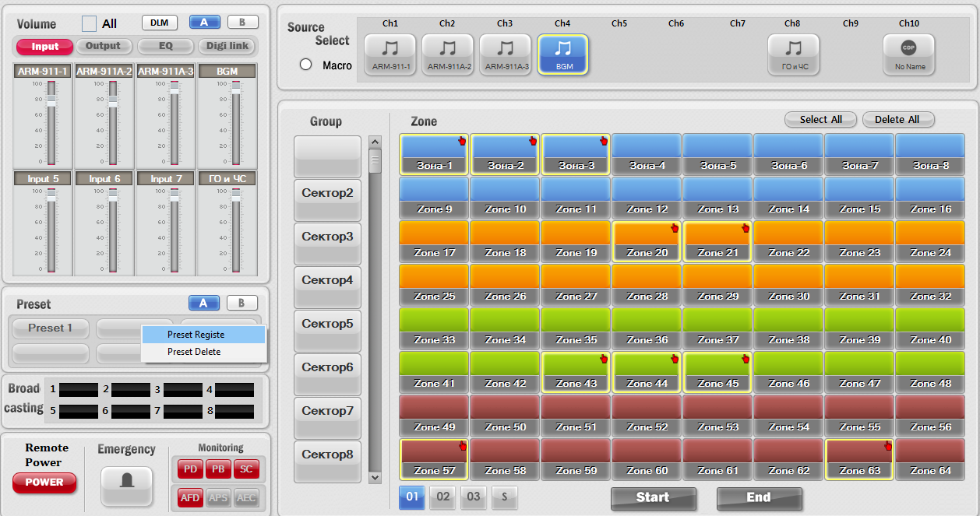This screenshot has width=980, height=516.
Task: Open PD monitoring indicator
Action: pos(189,469)
